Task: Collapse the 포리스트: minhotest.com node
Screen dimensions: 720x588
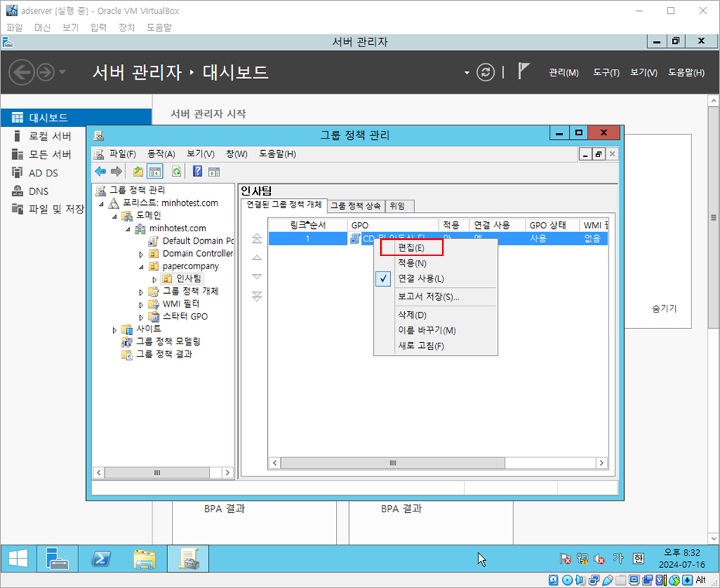Action: pyautogui.click(x=101, y=203)
